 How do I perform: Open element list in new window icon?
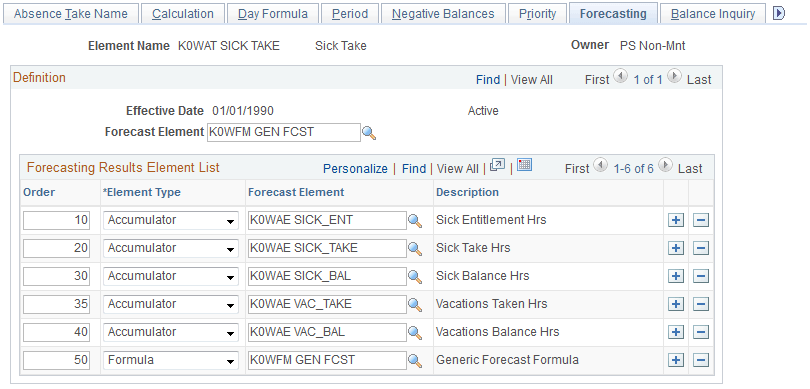coord(497,165)
